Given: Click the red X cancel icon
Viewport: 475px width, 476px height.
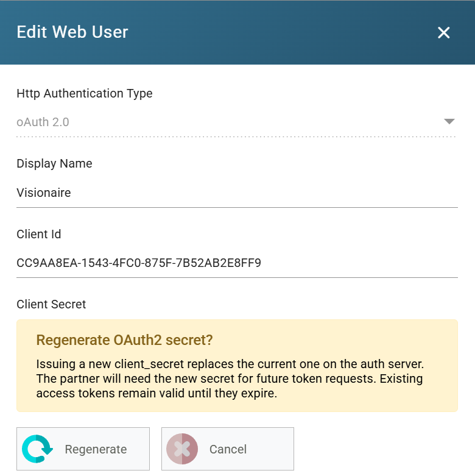Looking at the screenshot, I should pos(182,449).
